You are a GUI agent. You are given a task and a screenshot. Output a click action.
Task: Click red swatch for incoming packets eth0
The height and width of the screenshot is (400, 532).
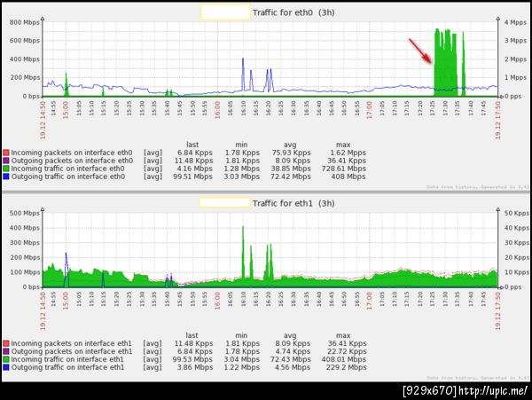click(x=6, y=153)
